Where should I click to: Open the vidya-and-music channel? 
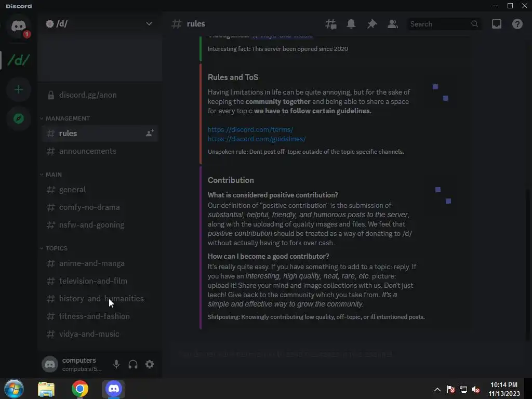[100, 334]
